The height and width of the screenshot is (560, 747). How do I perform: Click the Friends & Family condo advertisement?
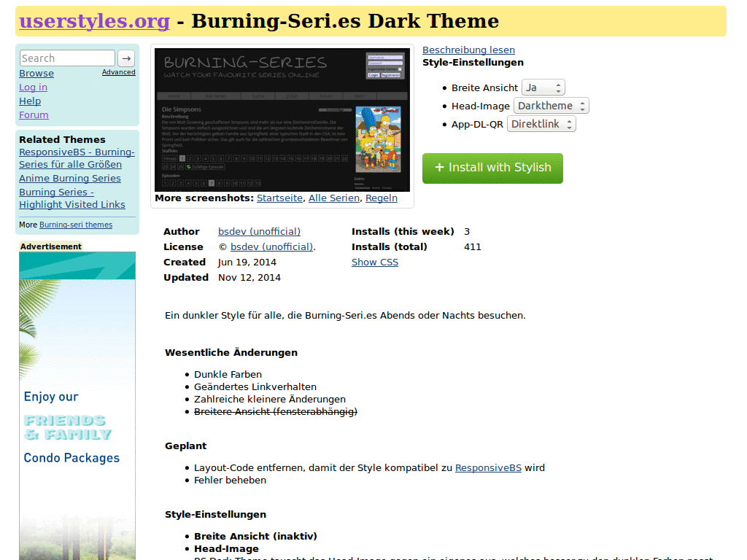click(x=77, y=405)
